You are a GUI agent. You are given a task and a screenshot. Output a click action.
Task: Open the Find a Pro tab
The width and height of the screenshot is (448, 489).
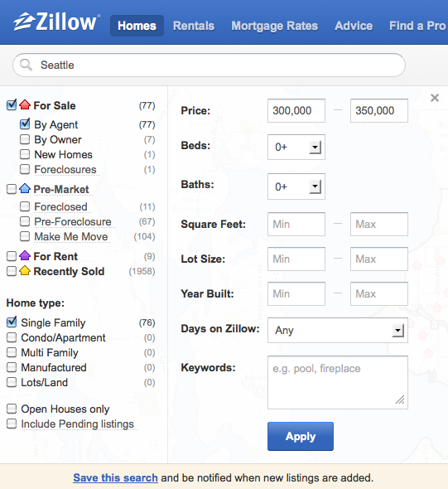(417, 26)
